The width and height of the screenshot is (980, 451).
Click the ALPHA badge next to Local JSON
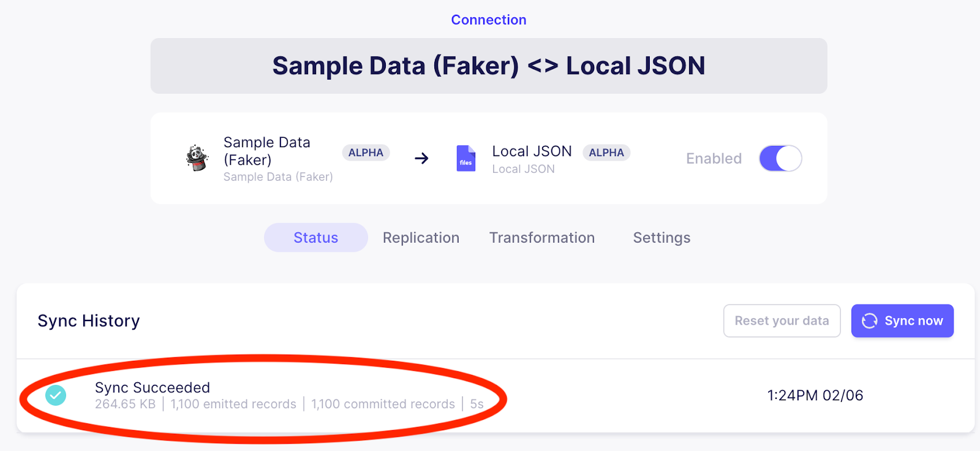606,153
